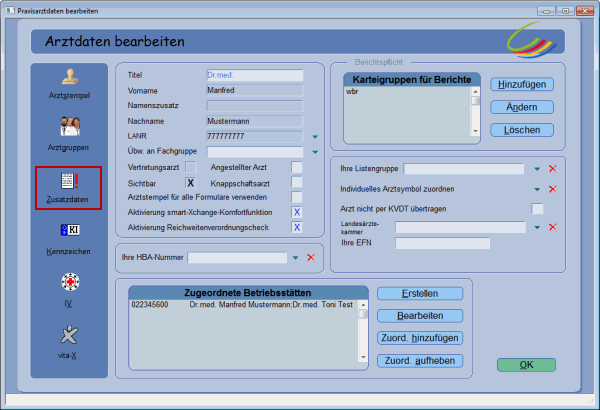Toggle Arztstempel für alle Formulare verwenden

pyautogui.click(x=297, y=197)
